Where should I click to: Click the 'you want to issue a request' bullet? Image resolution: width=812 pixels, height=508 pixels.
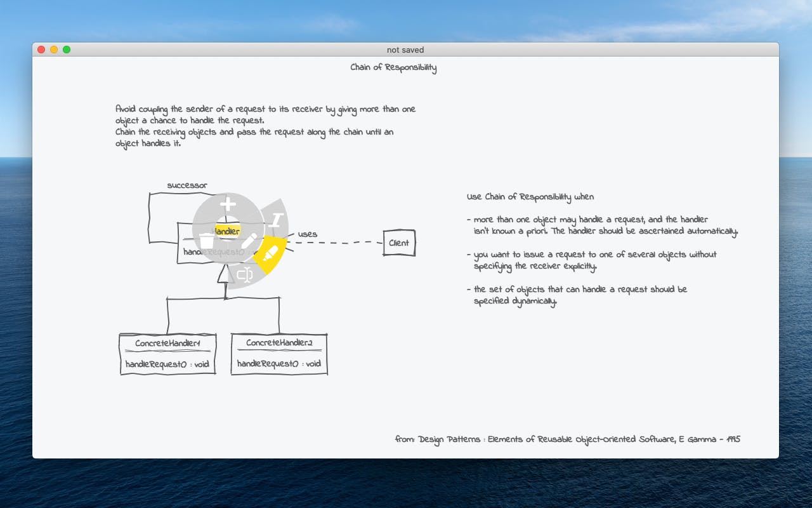(x=592, y=260)
